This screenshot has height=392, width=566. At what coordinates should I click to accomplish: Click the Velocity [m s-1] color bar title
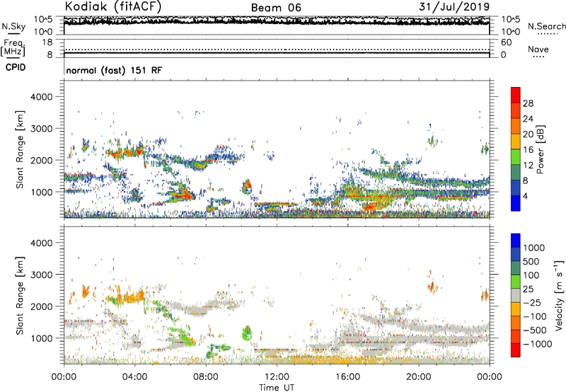pyautogui.click(x=559, y=295)
